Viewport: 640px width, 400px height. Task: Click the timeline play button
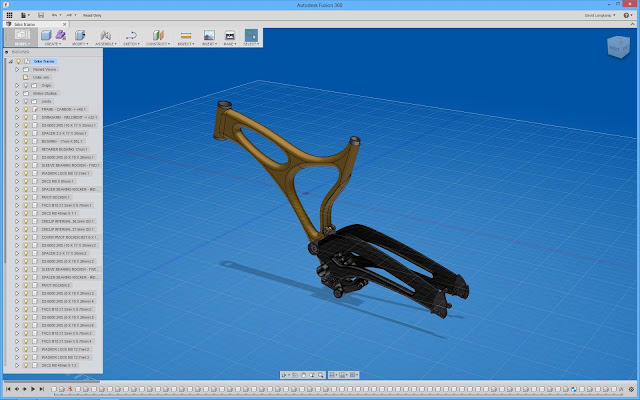33,389
